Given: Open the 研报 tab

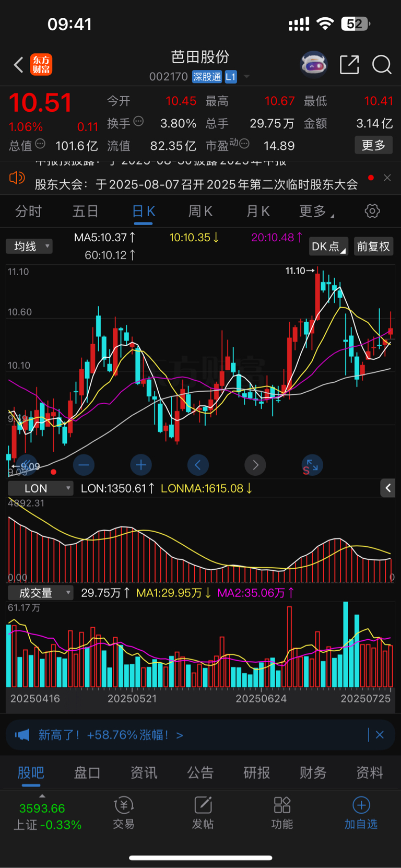Looking at the screenshot, I should point(257,772).
